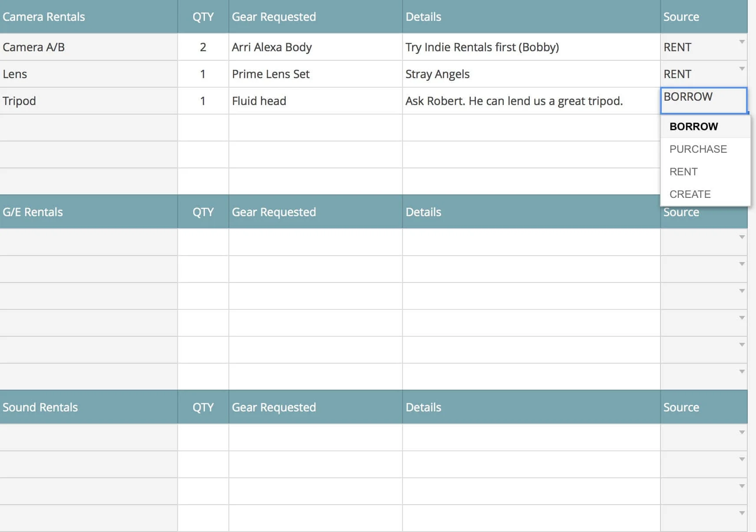Select the 'Camera Rentals' header cell

pyautogui.click(x=88, y=16)
